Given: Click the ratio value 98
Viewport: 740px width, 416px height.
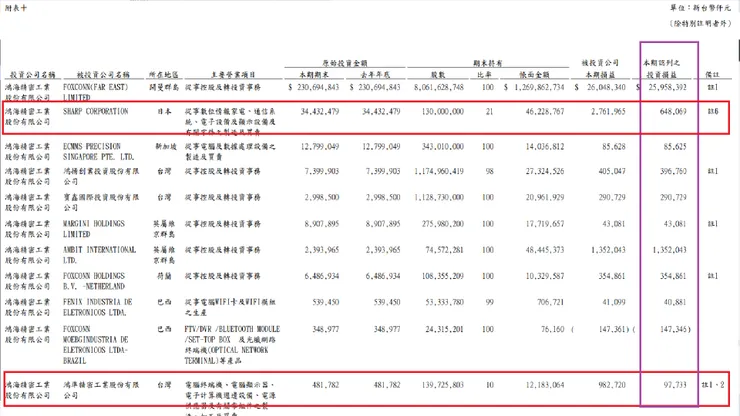Looking at the screenshot, I should pyautogui.click(x=489, y=171).
